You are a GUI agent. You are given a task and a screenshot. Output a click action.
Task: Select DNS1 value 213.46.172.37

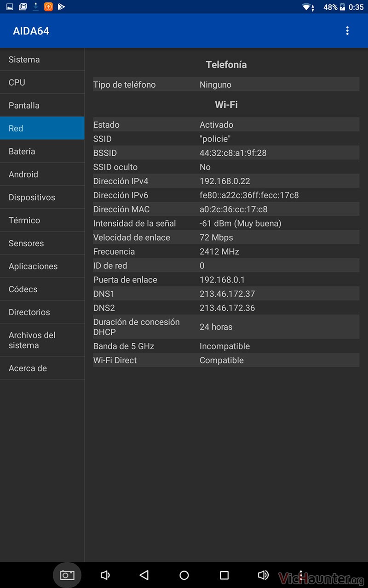click(227, 294)
